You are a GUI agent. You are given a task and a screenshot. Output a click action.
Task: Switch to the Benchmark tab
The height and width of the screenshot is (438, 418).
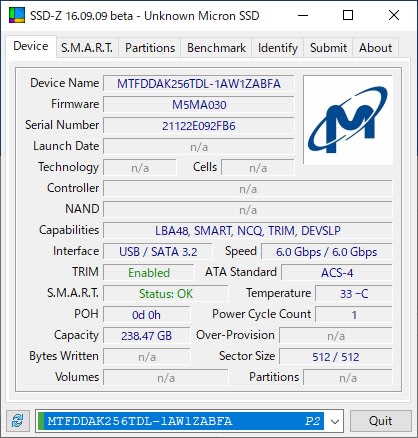(x=216, y=48)
